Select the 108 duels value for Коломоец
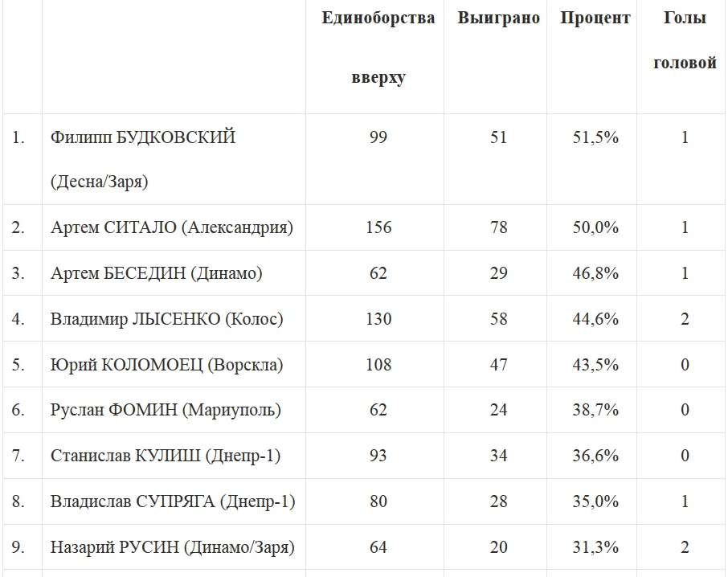The width and height of the screenshot is (728, 577). [x=378, y=365]
